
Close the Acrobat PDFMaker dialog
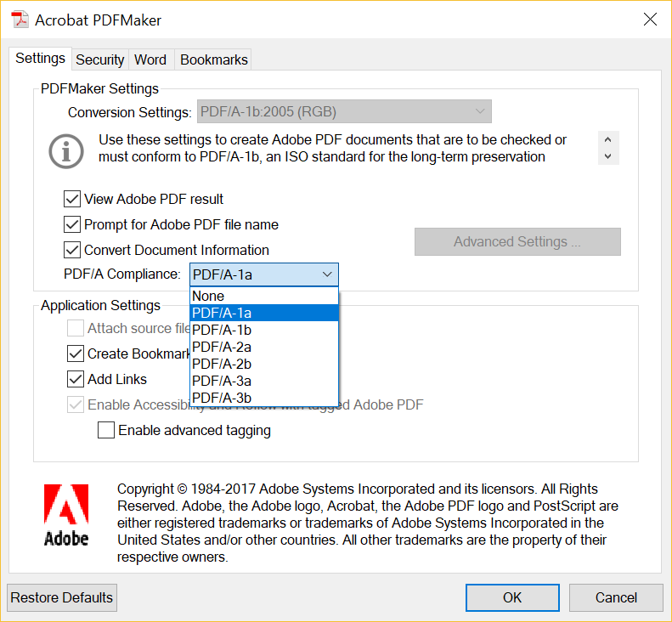(x=650, y=20)
